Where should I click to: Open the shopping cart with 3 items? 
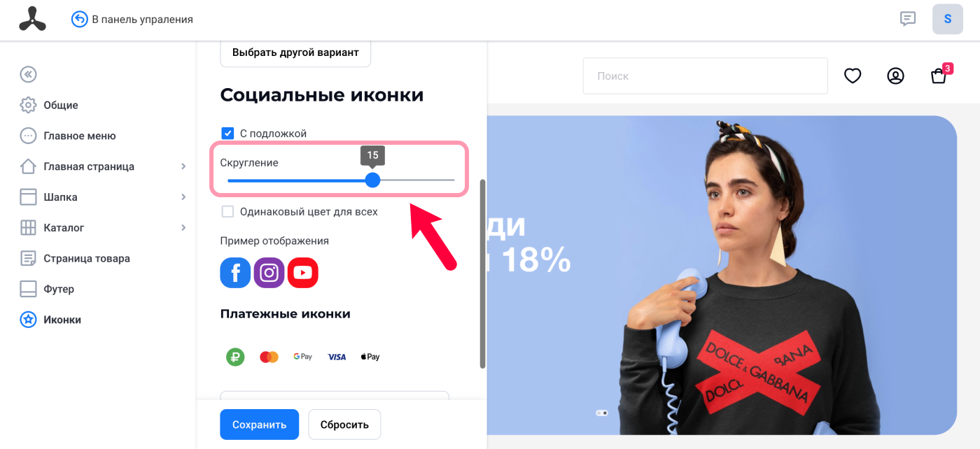940,74
